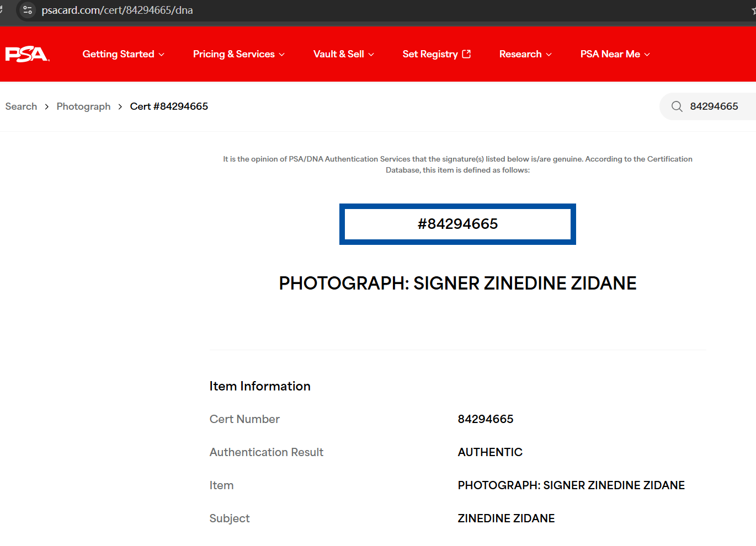
Task: Click the Cert Number value in Item Information
Action: click(486, 419)
